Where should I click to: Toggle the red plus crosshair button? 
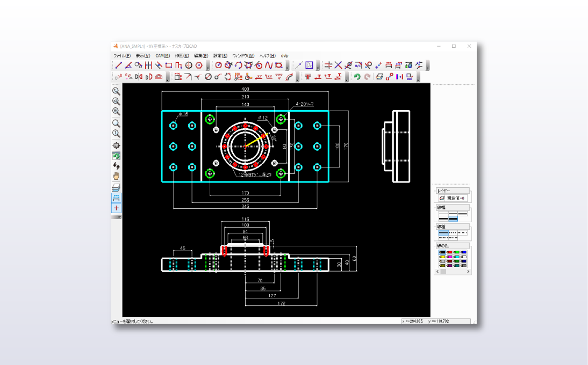point(116,208)
